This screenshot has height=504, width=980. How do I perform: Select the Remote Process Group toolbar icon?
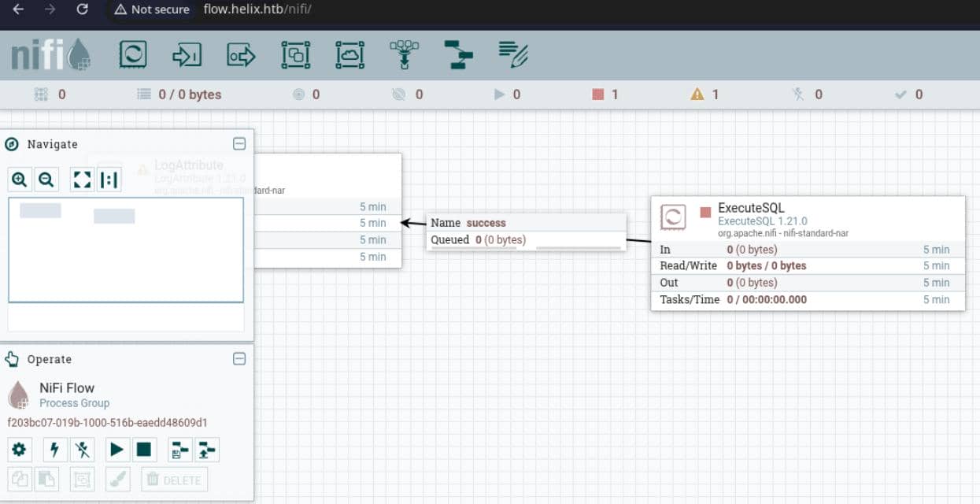[x=350, y=54]
